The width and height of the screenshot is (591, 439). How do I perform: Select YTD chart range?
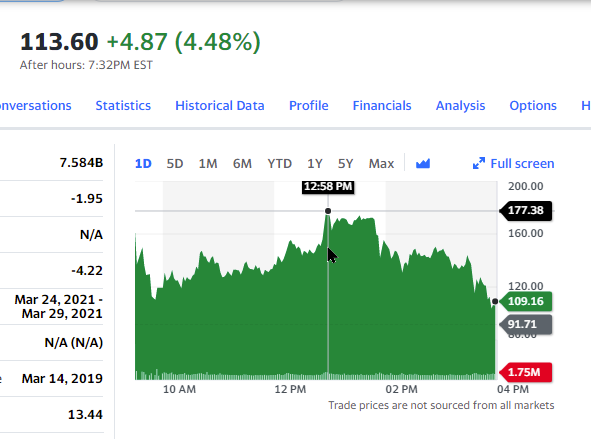coord(279,164)
